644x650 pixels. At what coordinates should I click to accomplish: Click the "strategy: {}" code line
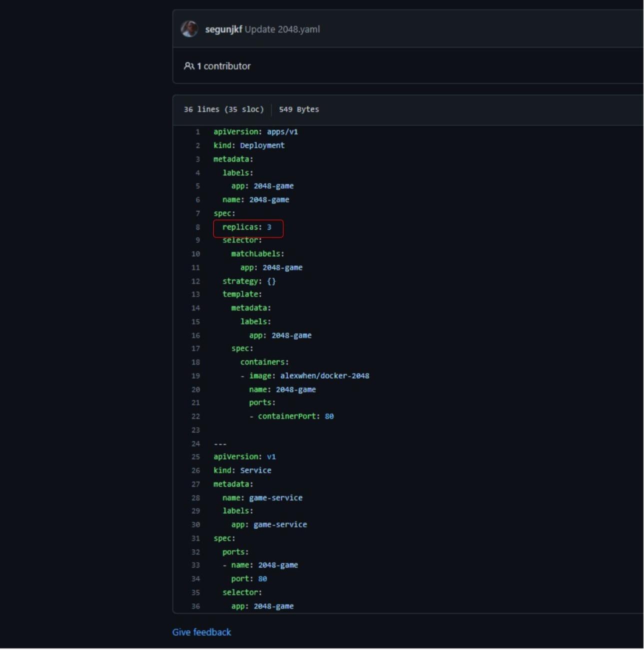coord(249,281)
